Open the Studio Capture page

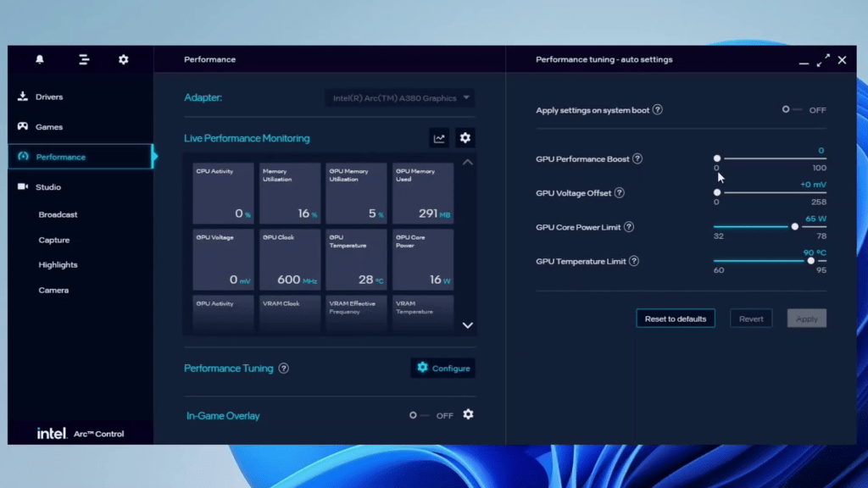click(54, 240)
